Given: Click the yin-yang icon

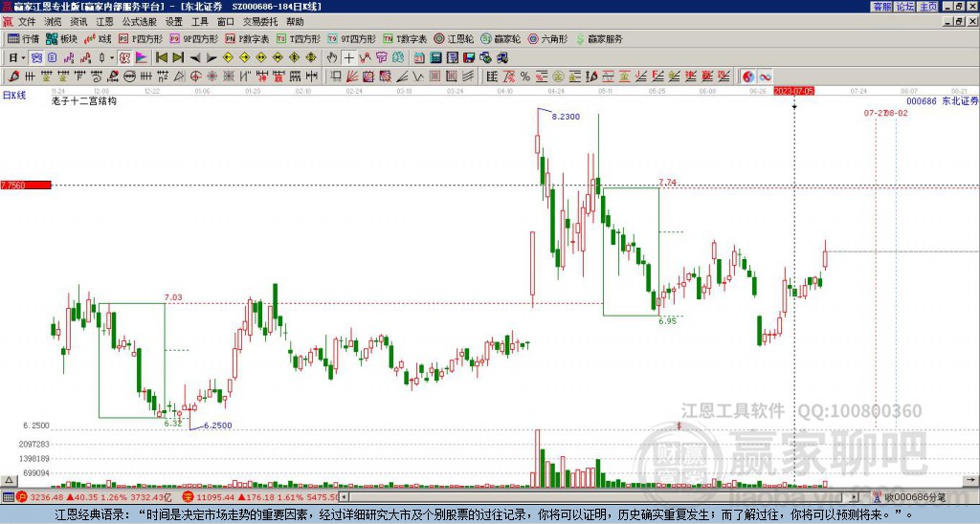Looking at the screenshot, I should click(x=748, y=76).
